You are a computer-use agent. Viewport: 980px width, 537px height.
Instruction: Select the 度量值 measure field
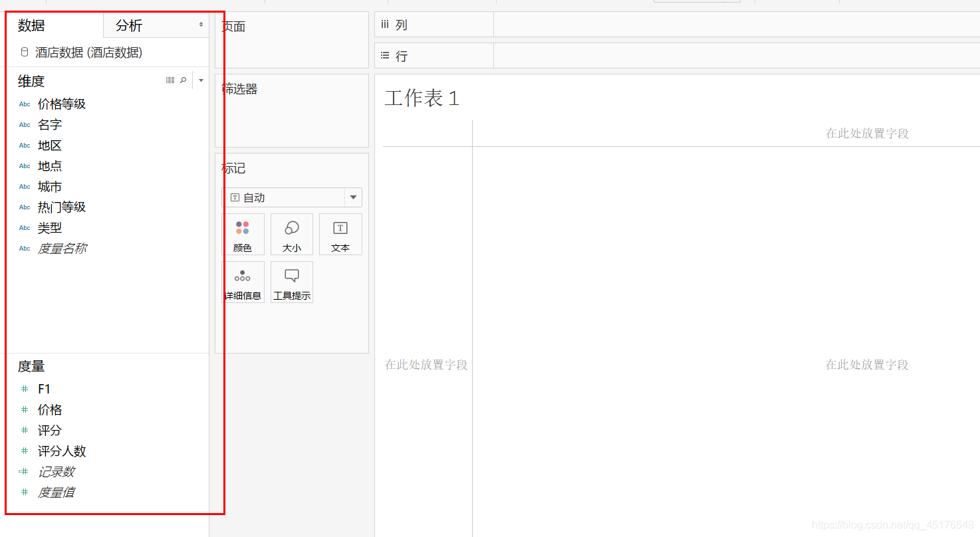56,492
